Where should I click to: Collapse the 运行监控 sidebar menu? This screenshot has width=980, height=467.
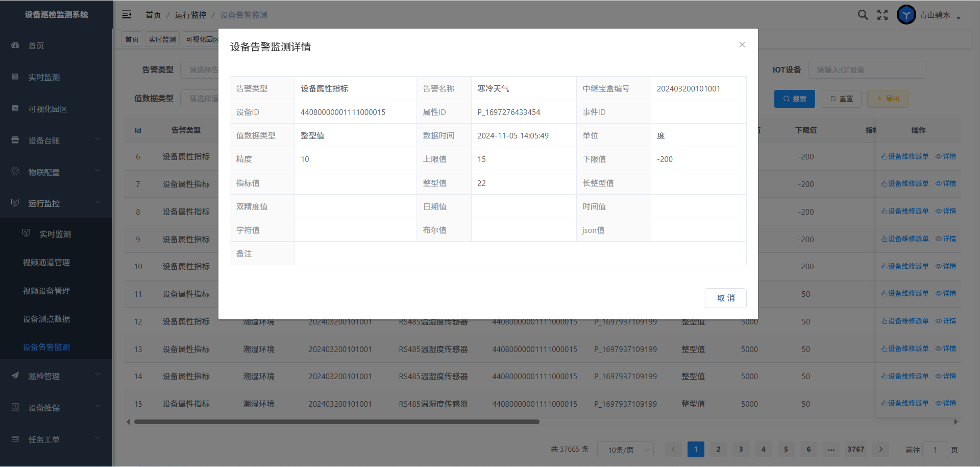[x=56, y=203]
